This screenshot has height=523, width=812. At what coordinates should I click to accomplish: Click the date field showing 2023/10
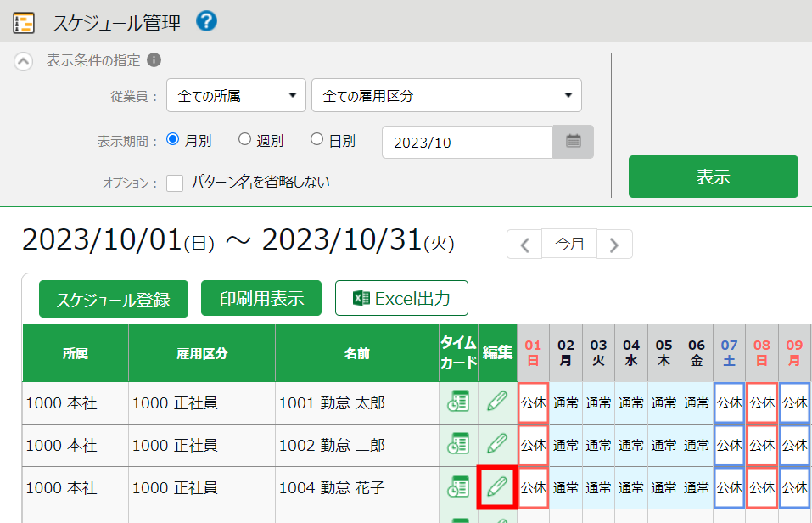pyautogui.click(x=467, y=142)
